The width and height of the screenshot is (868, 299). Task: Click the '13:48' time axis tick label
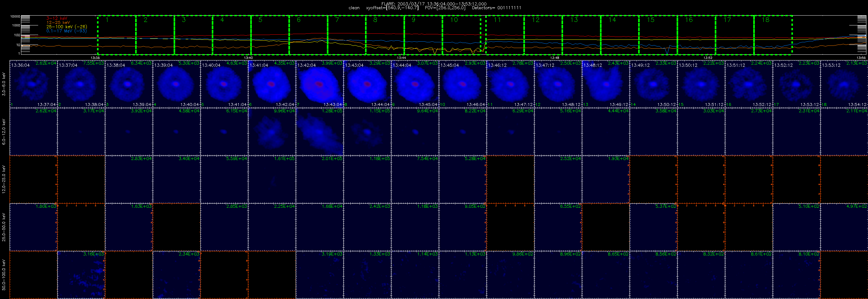(555, 58)
